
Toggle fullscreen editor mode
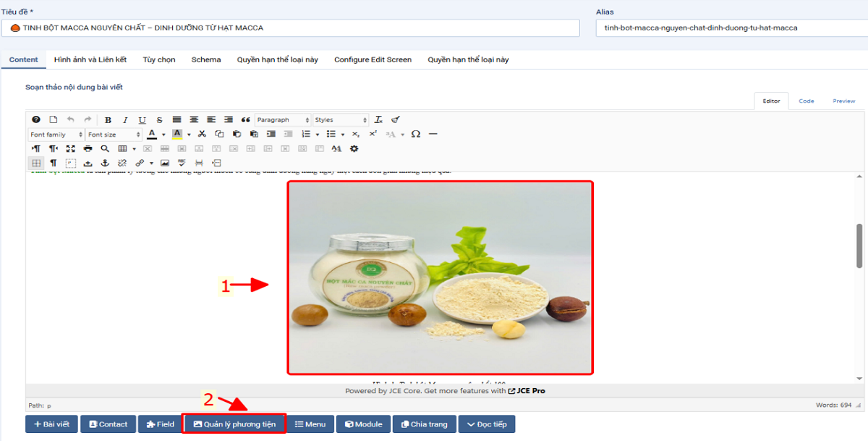coord(70,149)
